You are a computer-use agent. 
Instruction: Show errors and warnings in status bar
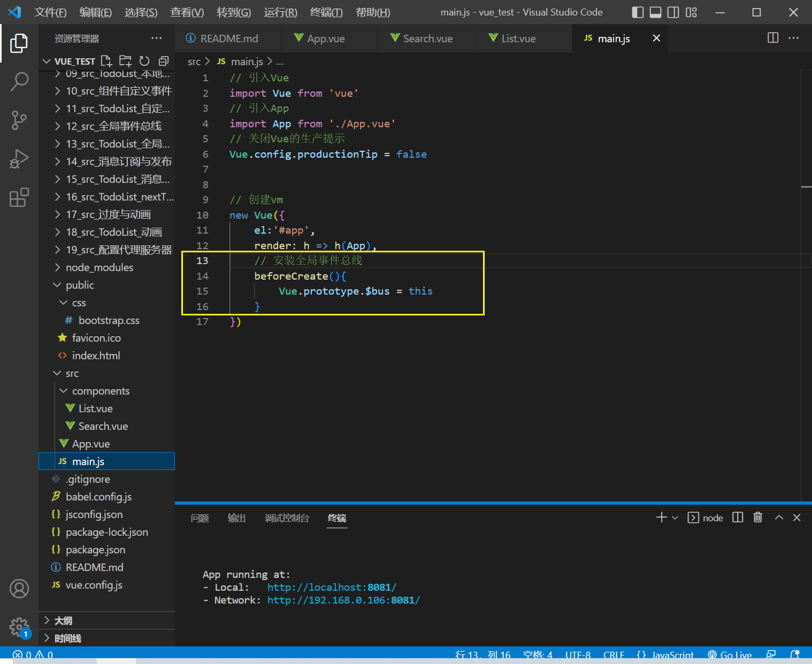(x=33, y=655)
